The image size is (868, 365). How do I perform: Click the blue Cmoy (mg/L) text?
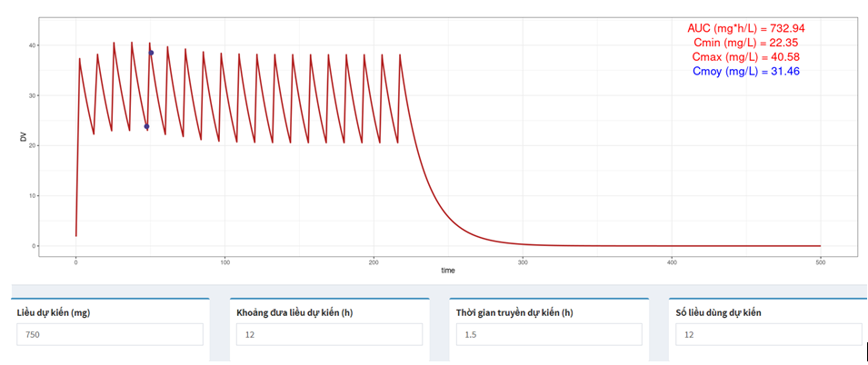click(x=745, y=72)
